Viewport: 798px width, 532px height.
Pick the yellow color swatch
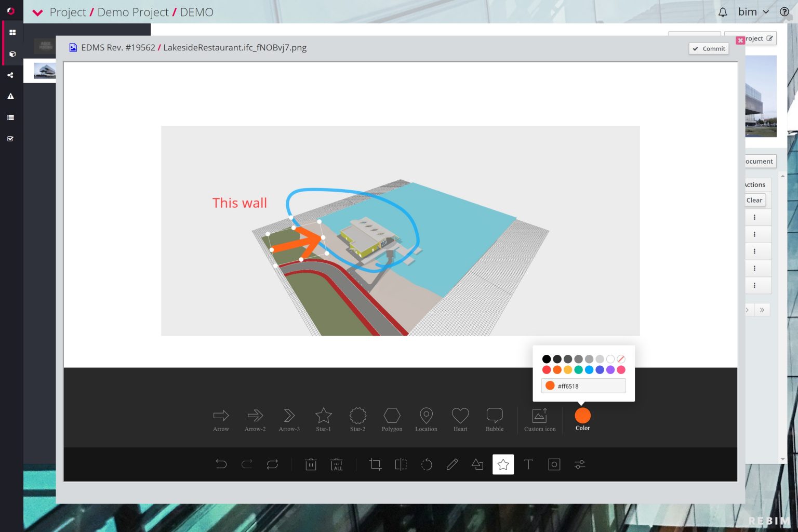click(x=568, y=370)
